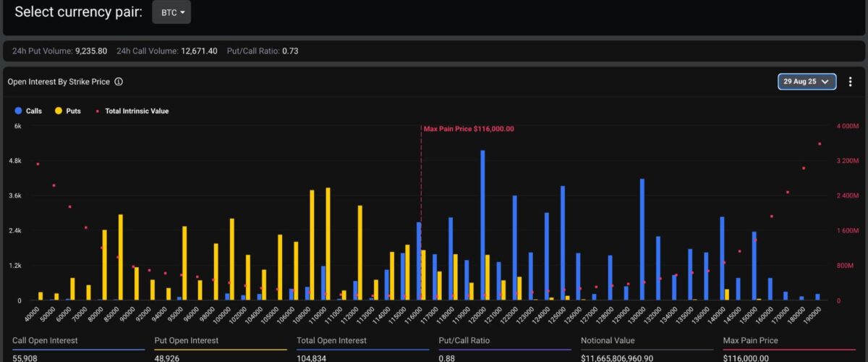Click the caret arrow beside BTC
Image resolution: width=868 pixels, height=362 pixels.
(x=182, y=13)
